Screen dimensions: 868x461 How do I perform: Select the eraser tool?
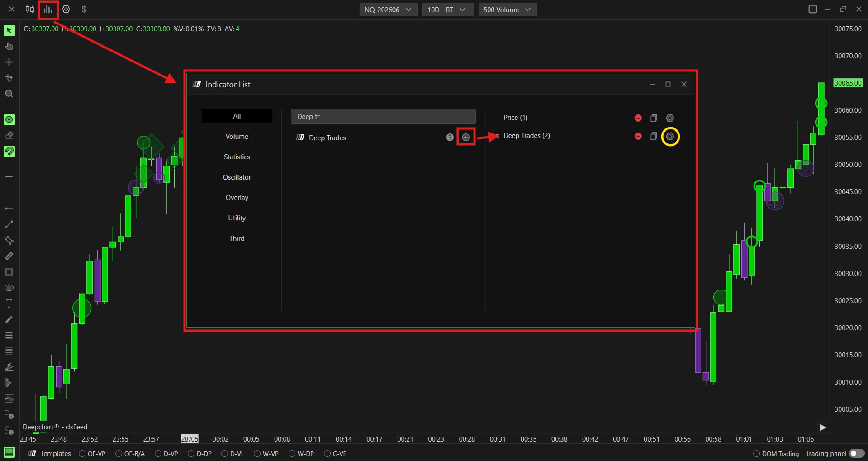[9, 135]
